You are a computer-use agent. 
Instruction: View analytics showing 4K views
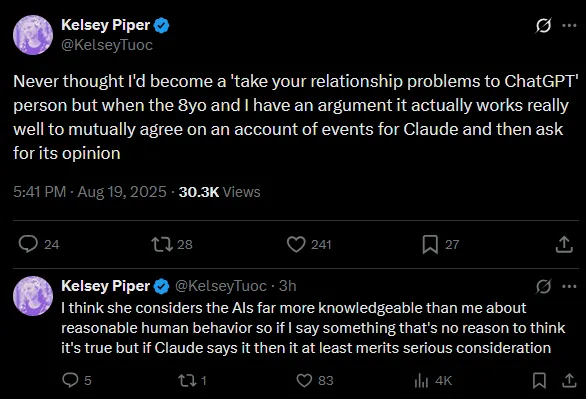[421, 381]
